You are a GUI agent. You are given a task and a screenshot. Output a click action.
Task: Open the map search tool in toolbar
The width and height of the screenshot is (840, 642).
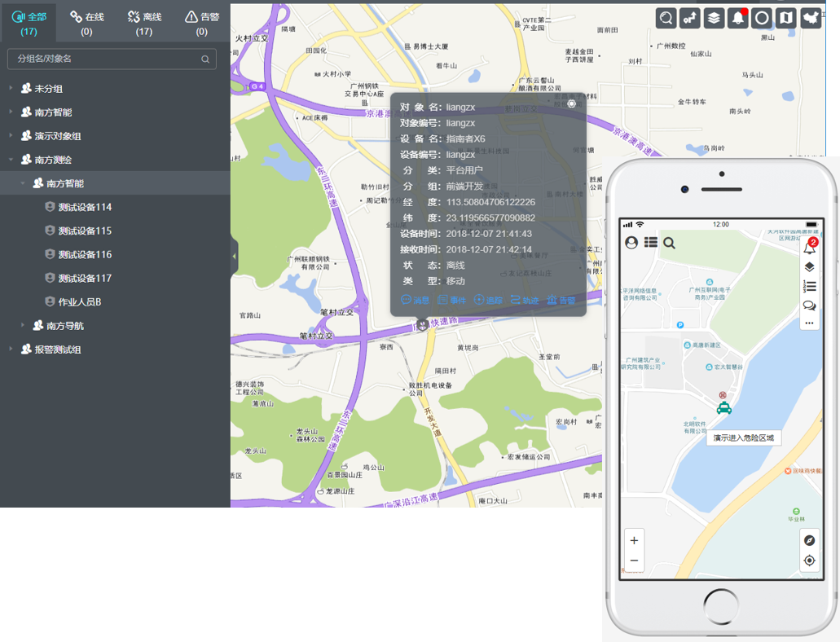(x=666, y=18)
